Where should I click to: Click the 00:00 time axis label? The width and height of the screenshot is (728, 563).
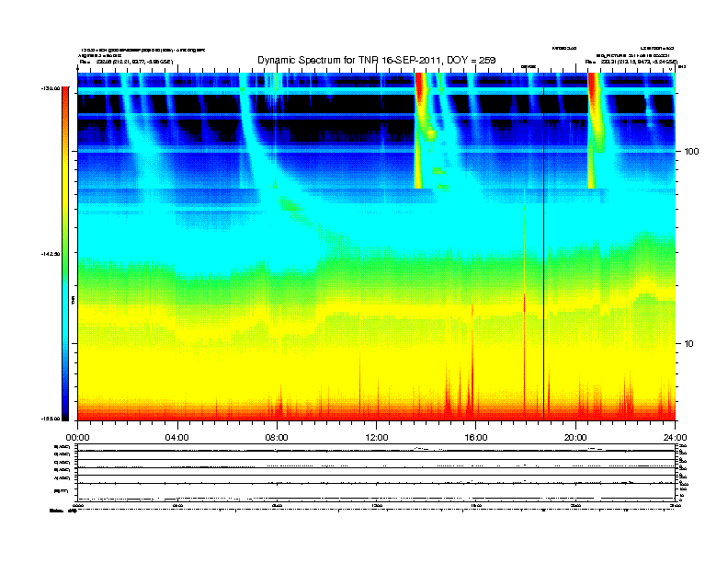[x=77, y=438]
